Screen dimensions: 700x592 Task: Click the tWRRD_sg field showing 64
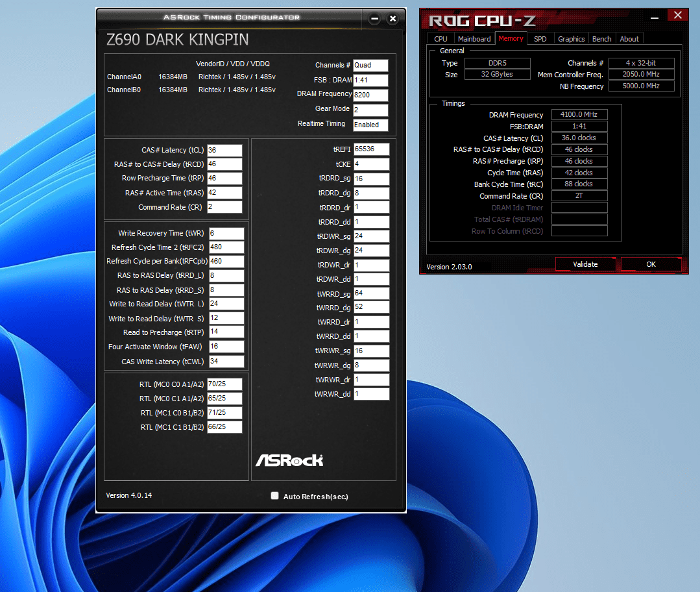[x=372, y=293]
